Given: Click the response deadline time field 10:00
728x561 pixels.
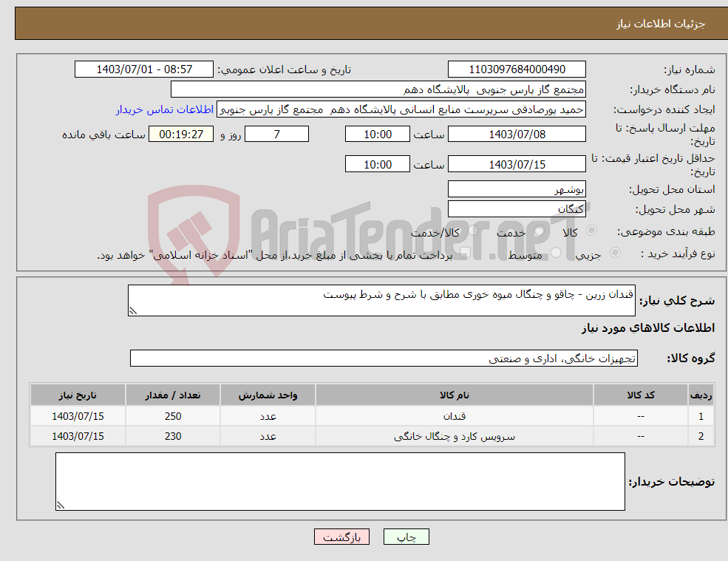Looking at the screenshot, I should coord(378,135).
